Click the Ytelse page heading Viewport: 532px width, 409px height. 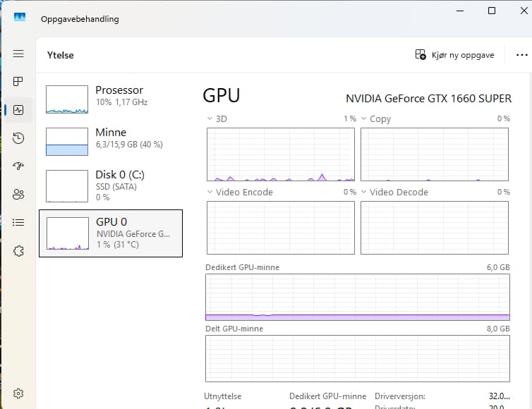point(61,55)
